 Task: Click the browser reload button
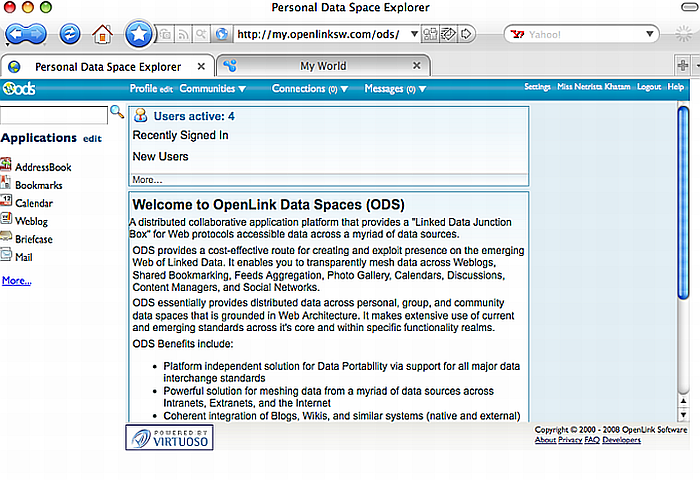71,34
